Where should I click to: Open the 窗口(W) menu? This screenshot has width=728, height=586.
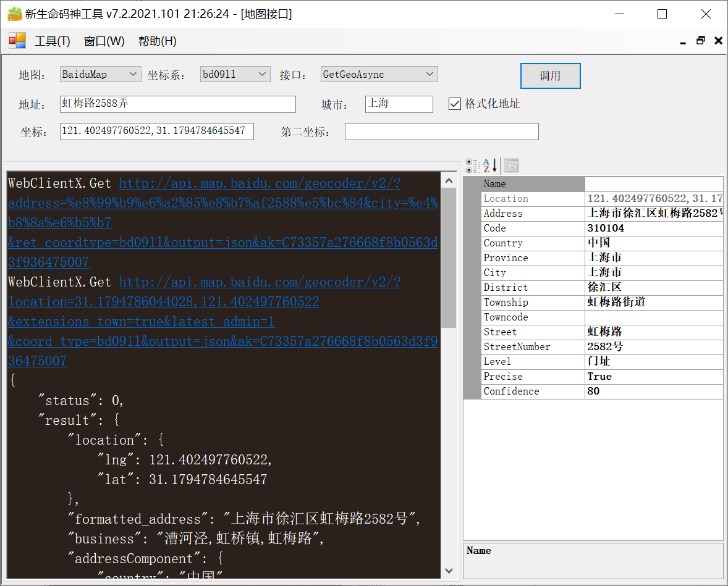[x=104, y=41]
